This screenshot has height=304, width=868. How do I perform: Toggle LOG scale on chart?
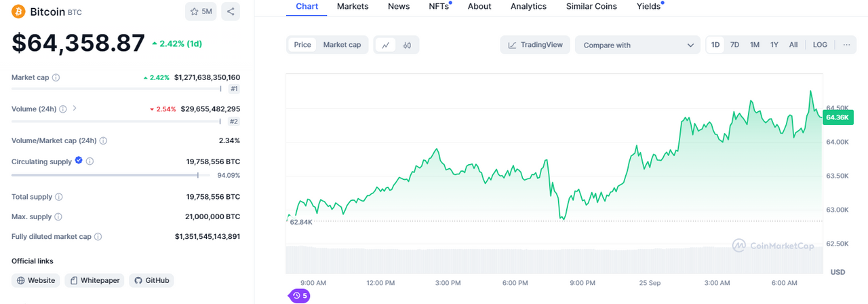tap(820, 45)
